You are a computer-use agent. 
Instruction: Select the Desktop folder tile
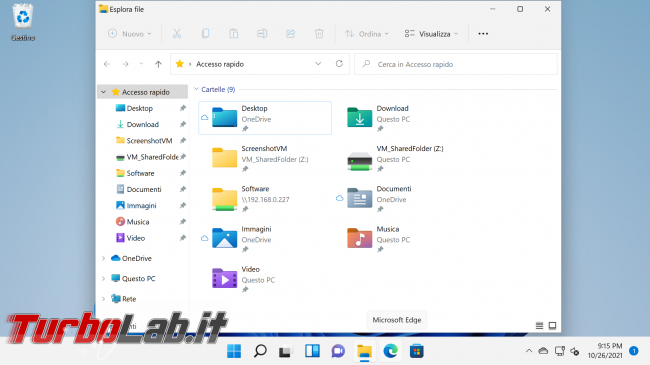coord(265,118)
